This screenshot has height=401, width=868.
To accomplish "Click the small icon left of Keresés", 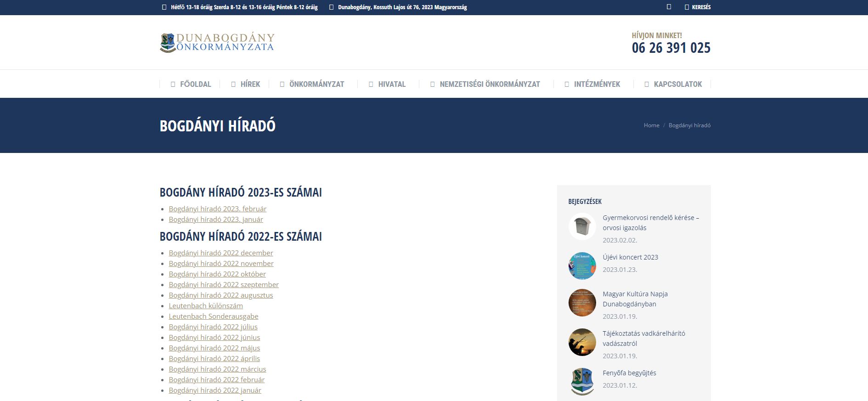I will click(669, 7).
